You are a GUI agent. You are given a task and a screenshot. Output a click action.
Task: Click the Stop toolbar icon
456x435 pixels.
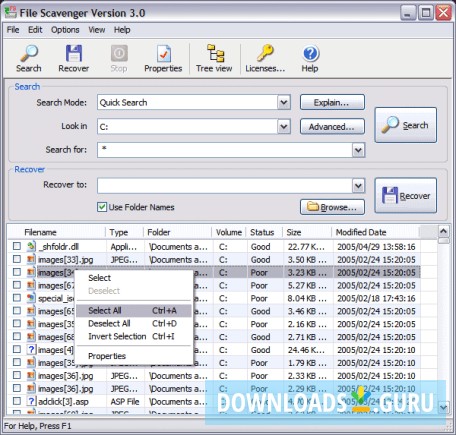119,53
